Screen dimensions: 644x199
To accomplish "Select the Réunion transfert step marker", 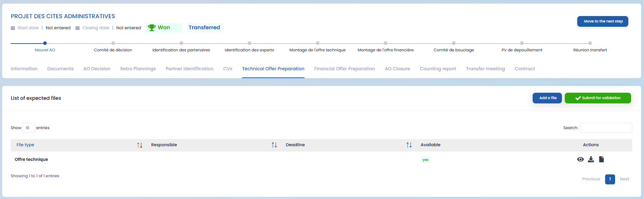I will 590,43.
